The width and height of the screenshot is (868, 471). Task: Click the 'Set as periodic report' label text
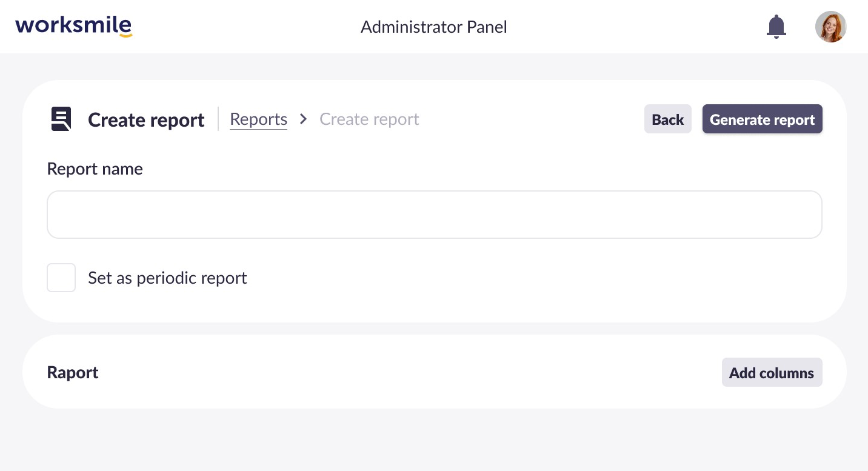coord(167,278)
